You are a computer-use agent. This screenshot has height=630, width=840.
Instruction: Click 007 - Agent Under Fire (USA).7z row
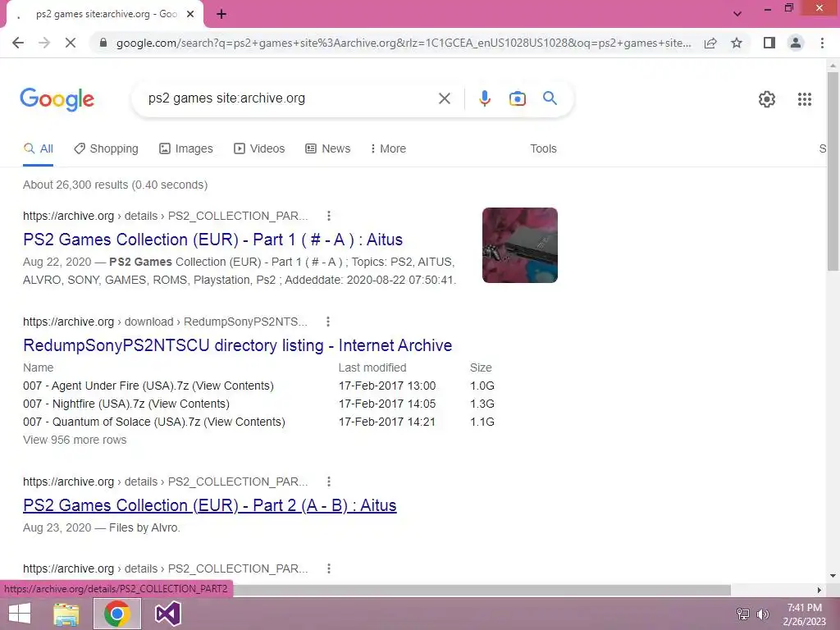pyautogui.click(x=258, y=386)
